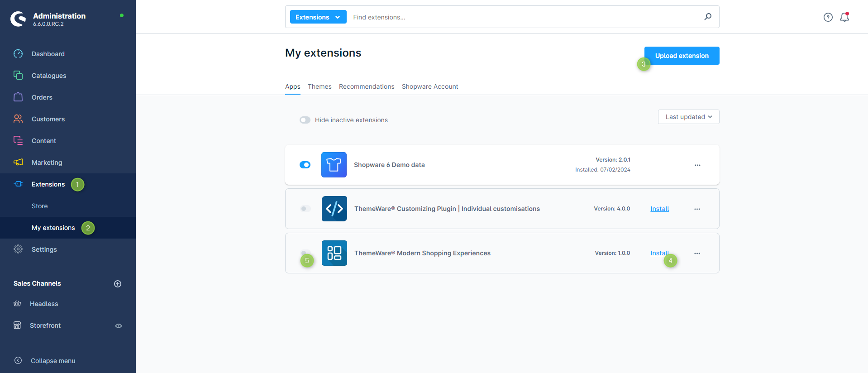Click the ThemeWare Customizing Plugin code icon
Image resolution: width=868 pixels, height=373 pixels.
(x=334, y=209)
